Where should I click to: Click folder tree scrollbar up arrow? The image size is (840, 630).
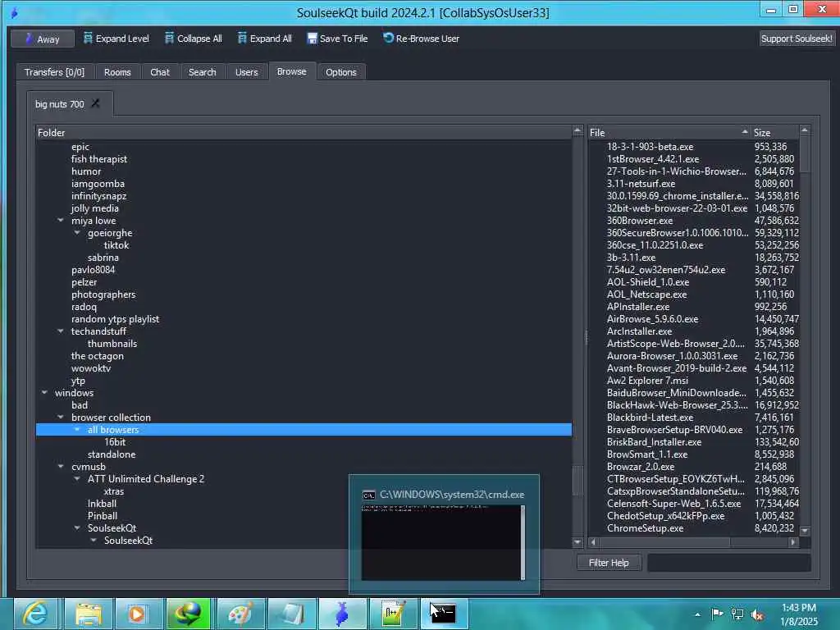[x=577, y=130]
